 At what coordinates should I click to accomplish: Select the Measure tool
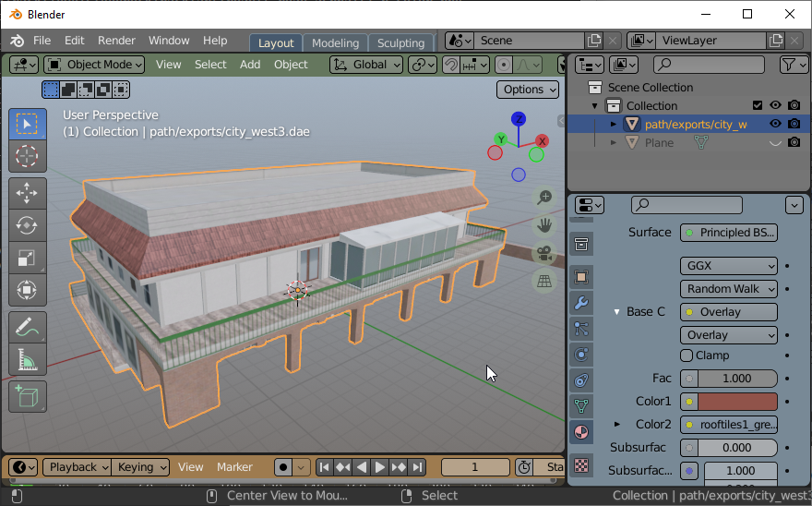click(x=27, y=359)
